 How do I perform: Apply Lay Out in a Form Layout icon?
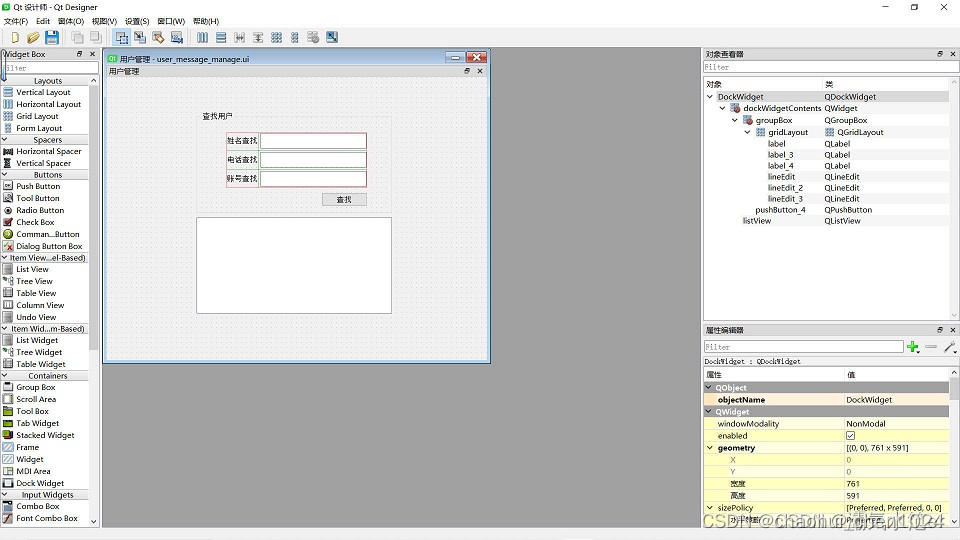(x=294, y=37)
